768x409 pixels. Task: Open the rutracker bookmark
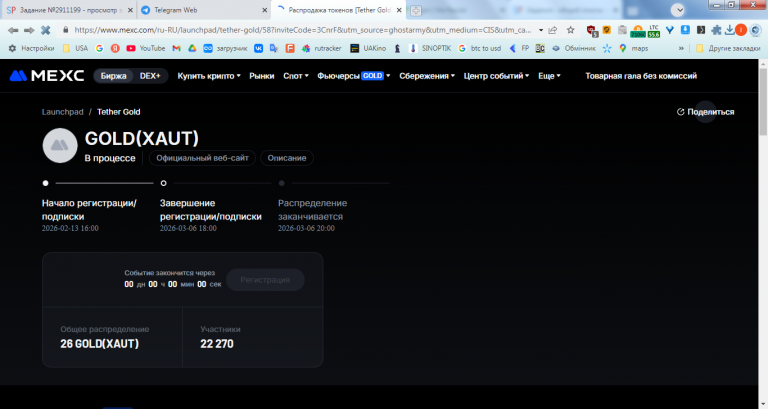(x=322, y=48)
